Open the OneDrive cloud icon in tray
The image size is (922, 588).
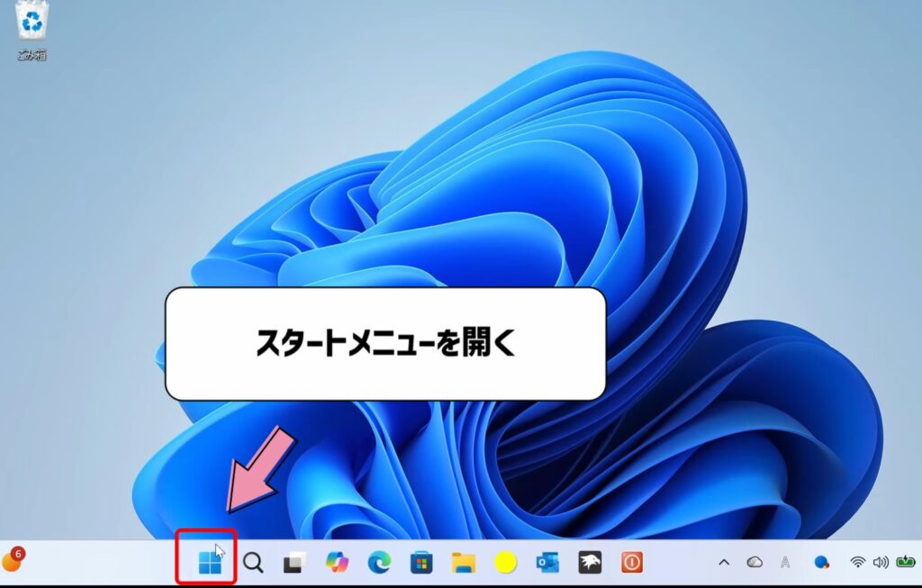(755, 562)
